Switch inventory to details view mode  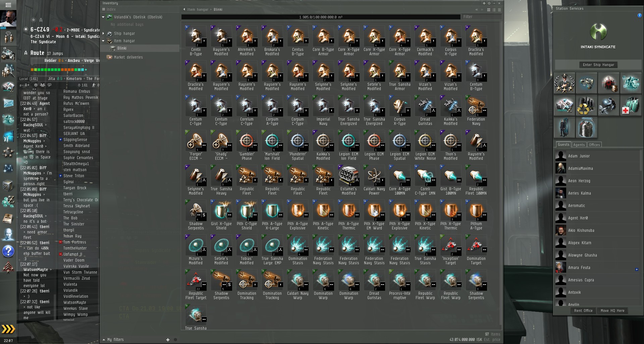click(x=494, y=10)
